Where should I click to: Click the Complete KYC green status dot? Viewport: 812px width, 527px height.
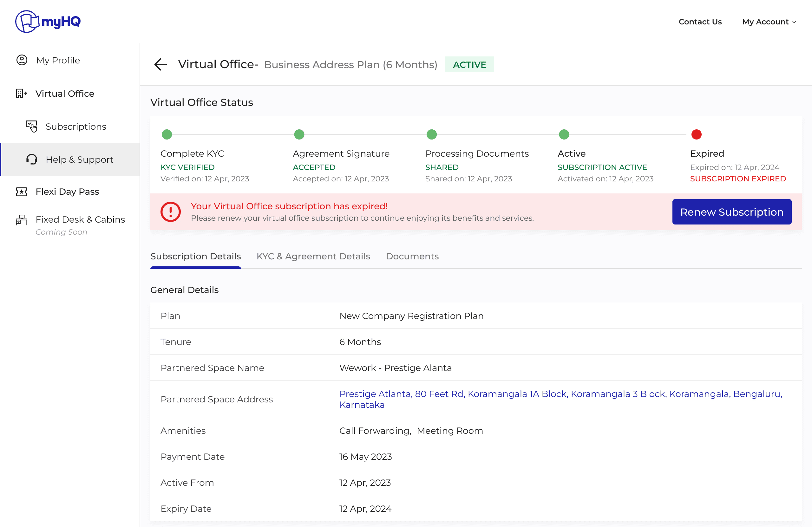coord(167,134)
